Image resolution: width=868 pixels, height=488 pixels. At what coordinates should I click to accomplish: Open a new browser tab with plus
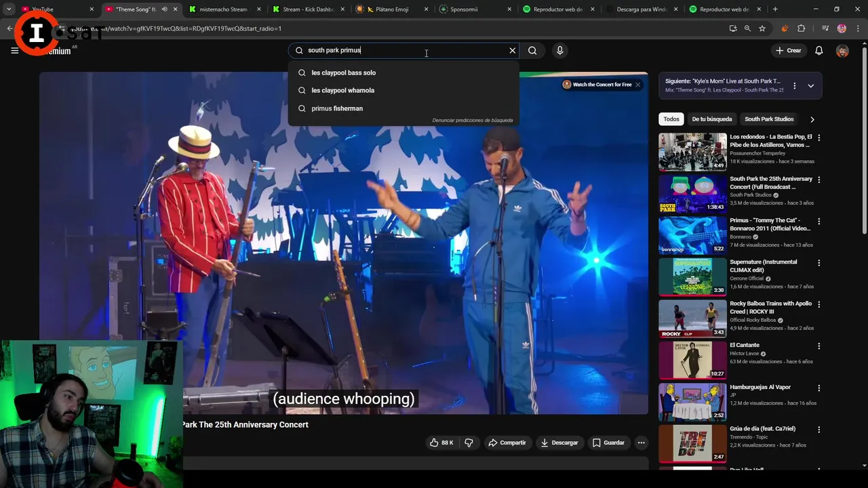pos(775,9)
